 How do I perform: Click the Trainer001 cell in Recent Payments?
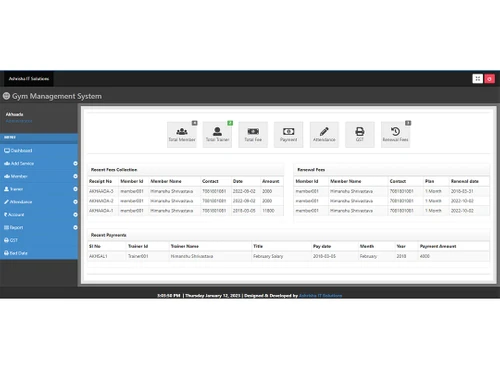[138, 256]
